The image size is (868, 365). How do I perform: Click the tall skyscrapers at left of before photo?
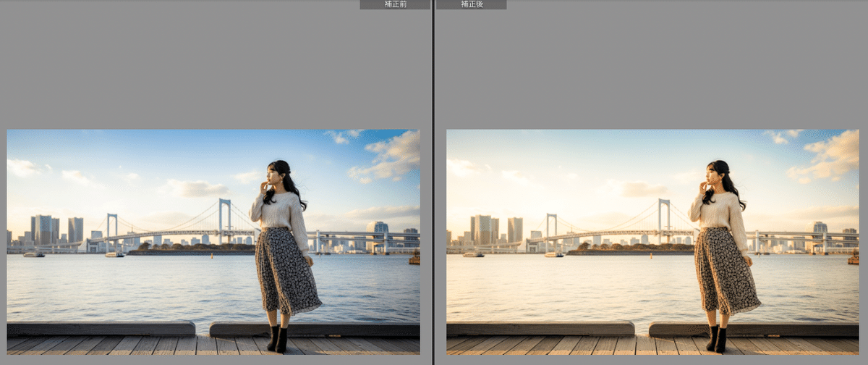click(42, 229)
